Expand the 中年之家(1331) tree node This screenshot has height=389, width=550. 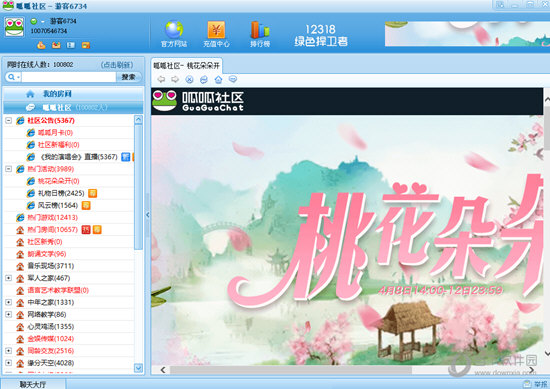point(9,302)
